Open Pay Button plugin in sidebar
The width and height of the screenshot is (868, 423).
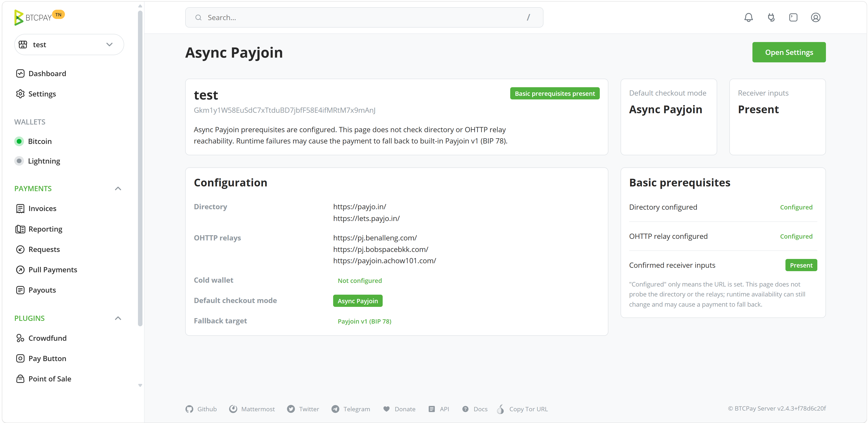(41, 358)
